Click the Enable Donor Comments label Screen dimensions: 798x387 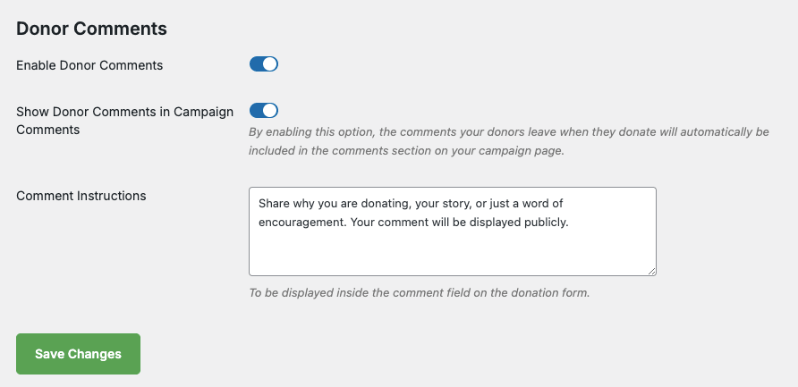(x=90, y=66)
